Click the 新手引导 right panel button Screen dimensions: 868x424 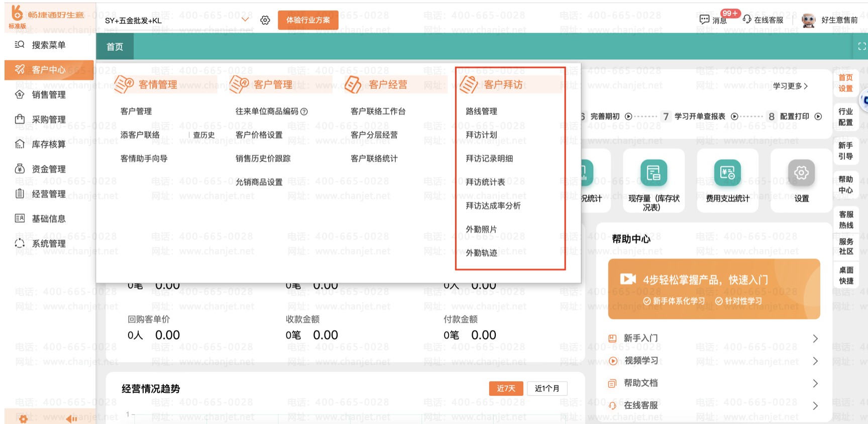pyautogui.click(x=846, y=151)
